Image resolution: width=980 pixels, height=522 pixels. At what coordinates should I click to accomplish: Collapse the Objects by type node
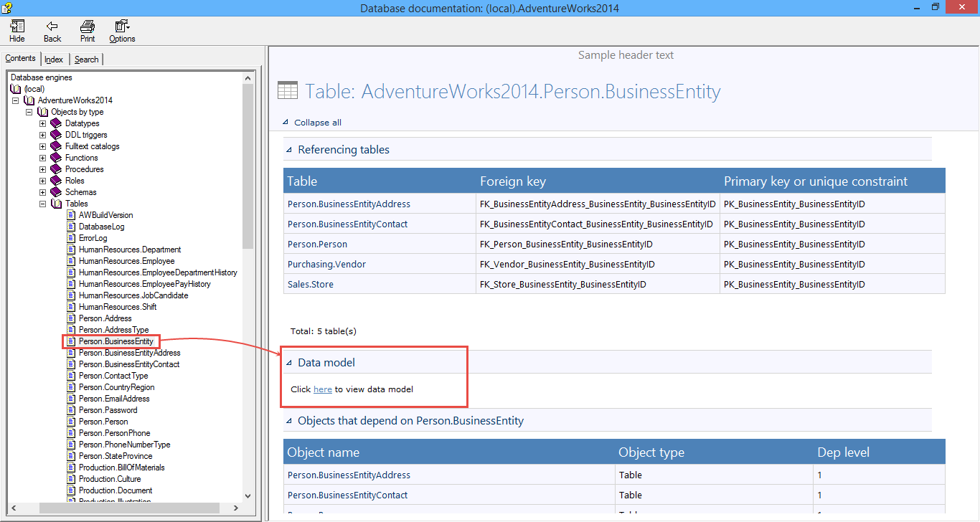click(29, 112)
